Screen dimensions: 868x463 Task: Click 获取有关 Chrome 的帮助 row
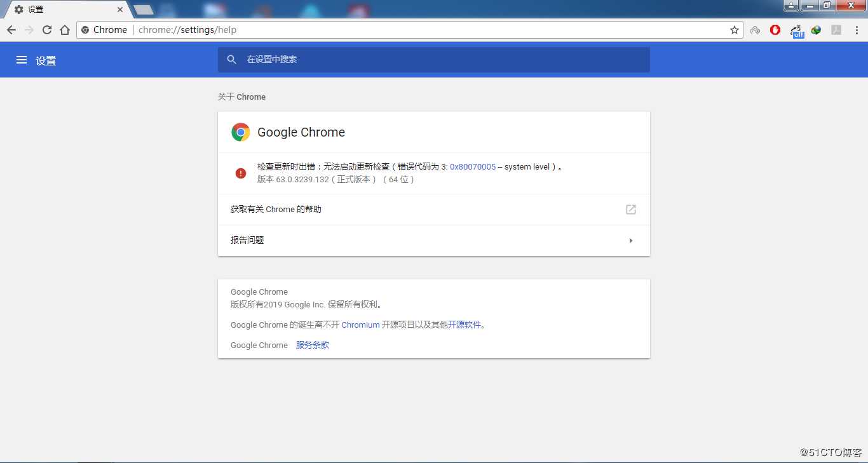pyautogui.click(x=434, y=210)
